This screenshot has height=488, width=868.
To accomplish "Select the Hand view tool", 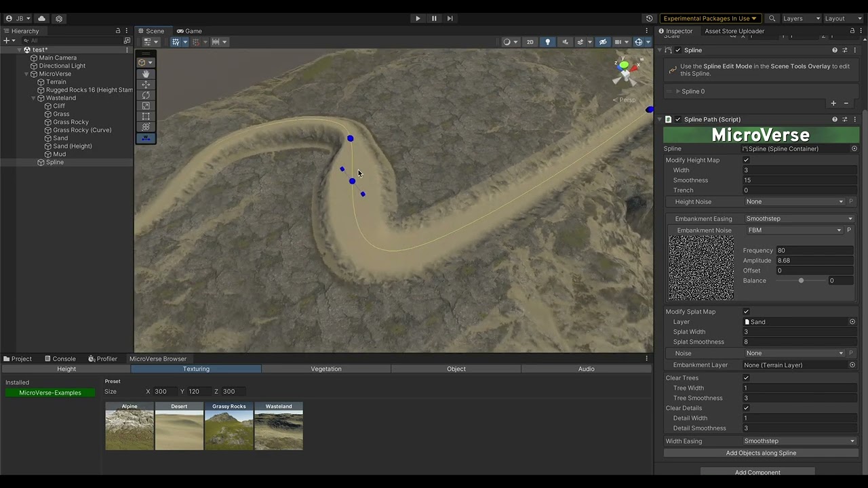I will click(146, 74).
